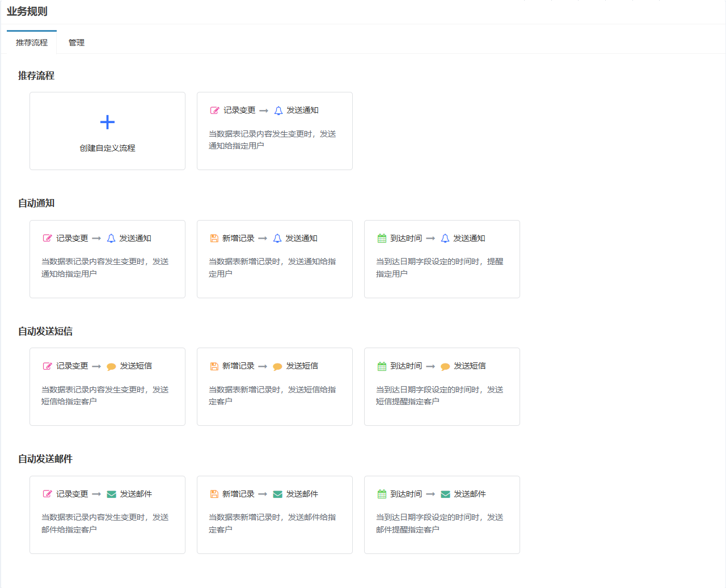Select the description 当到达日期字段设定的时间时，发送邮件提醒指定客户
Image resolution: width=726 pixels, height=588 pixels.
(x=440, y=523)
